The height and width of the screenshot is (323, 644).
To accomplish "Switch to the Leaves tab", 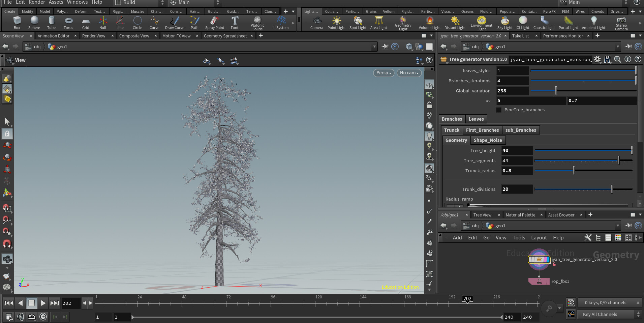I will pyautogui.click(x=476, y=119).
